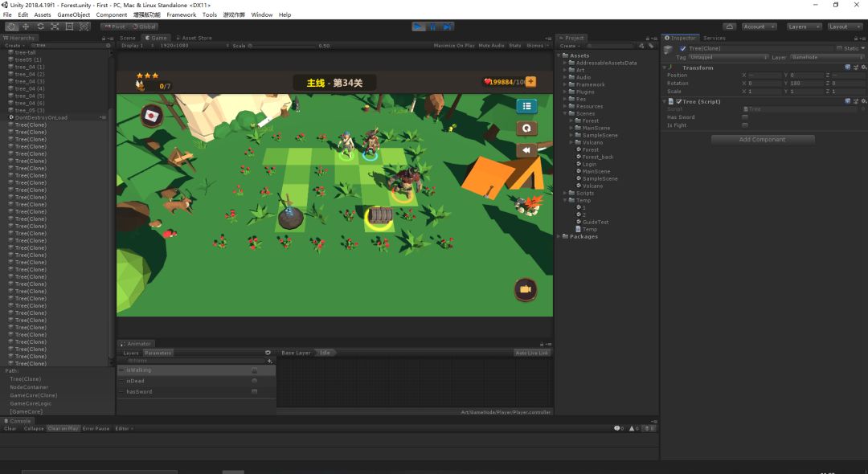Open the Layers dropdown
This screenshot has height=474, width=868.
point(803,27)
